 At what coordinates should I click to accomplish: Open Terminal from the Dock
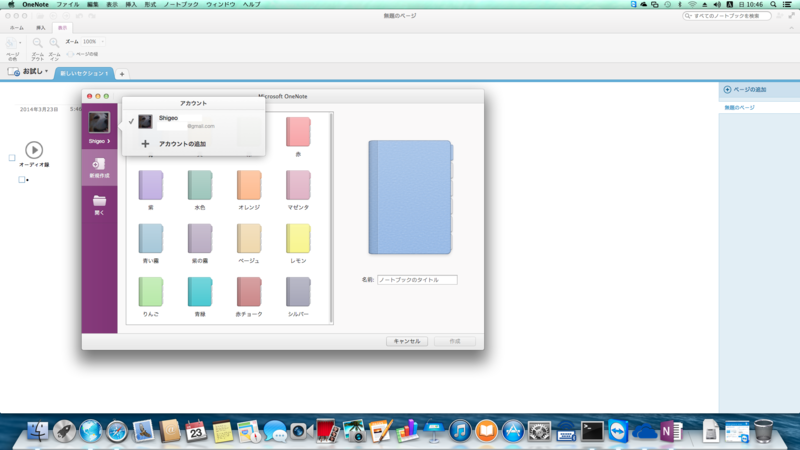click(592, 431)
